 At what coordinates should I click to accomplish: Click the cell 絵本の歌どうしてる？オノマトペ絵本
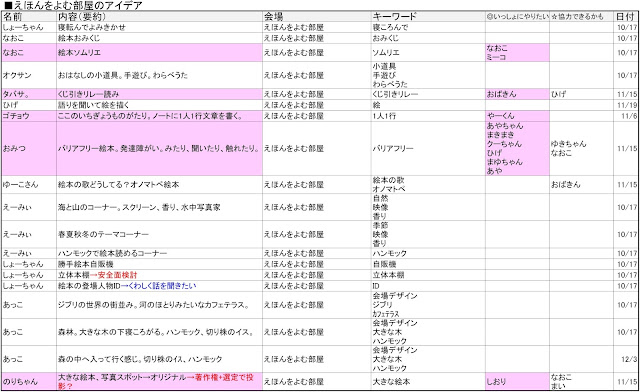click(x=159, y=185)
